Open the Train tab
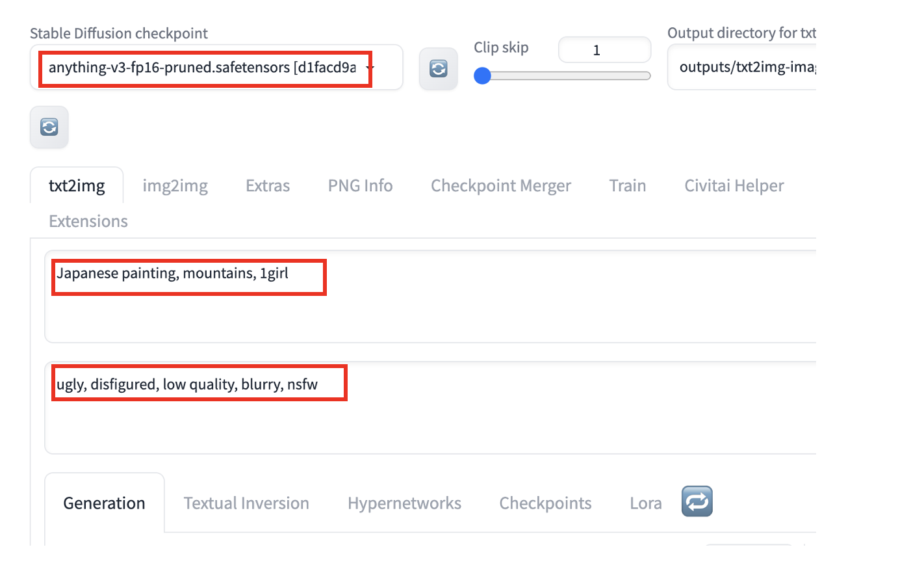The width and height of the screenshot is (924, 584). (627, 186)
